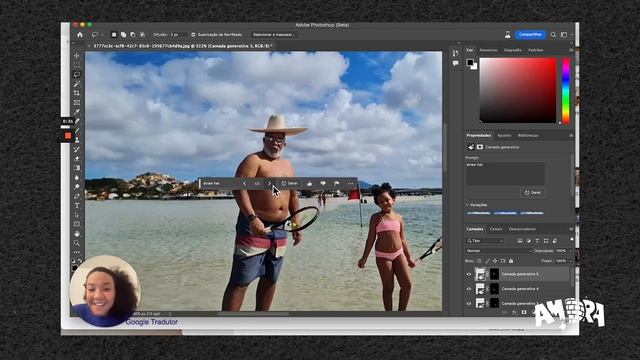
Task: Select the Type tool
Action: 77,206
